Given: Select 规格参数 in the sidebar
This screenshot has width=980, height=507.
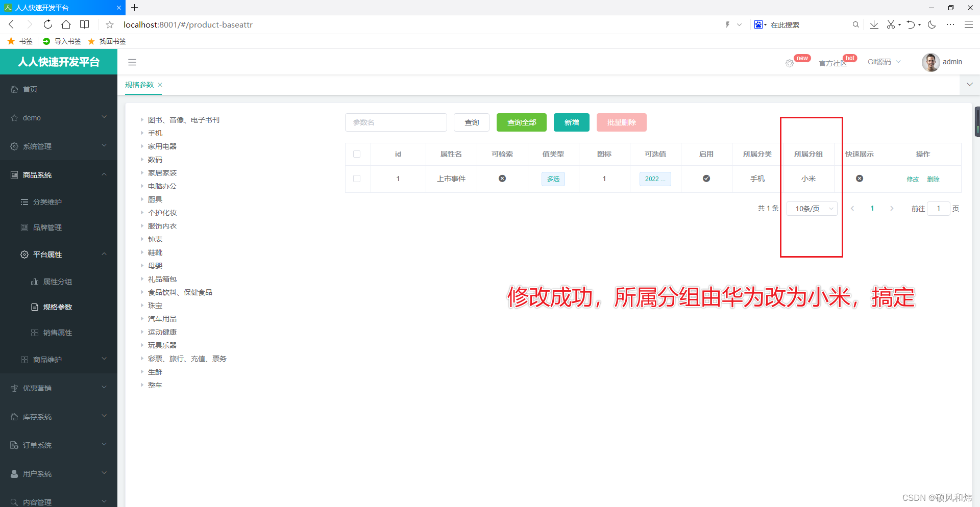Looking at the screenshot, I should pyautogui.click(x=59, y=307).
